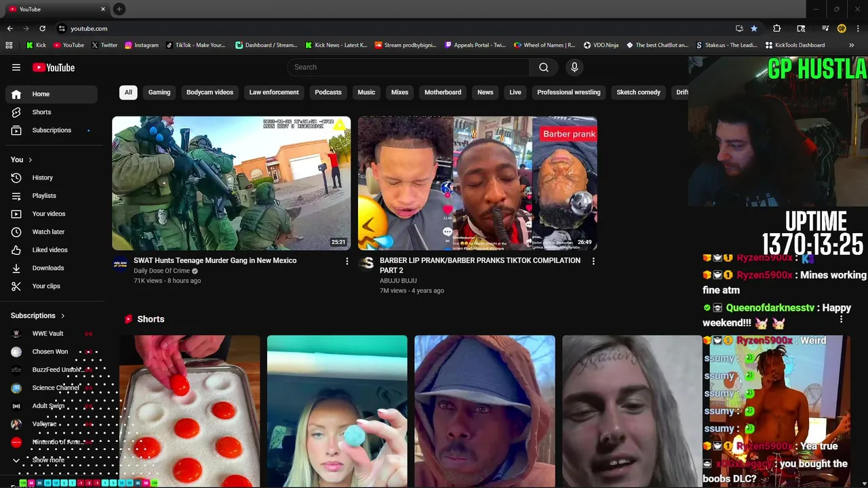Open Valkyrae subscription channel
Image resolution: width=868 pixels, height=488 pixels.
52,424
